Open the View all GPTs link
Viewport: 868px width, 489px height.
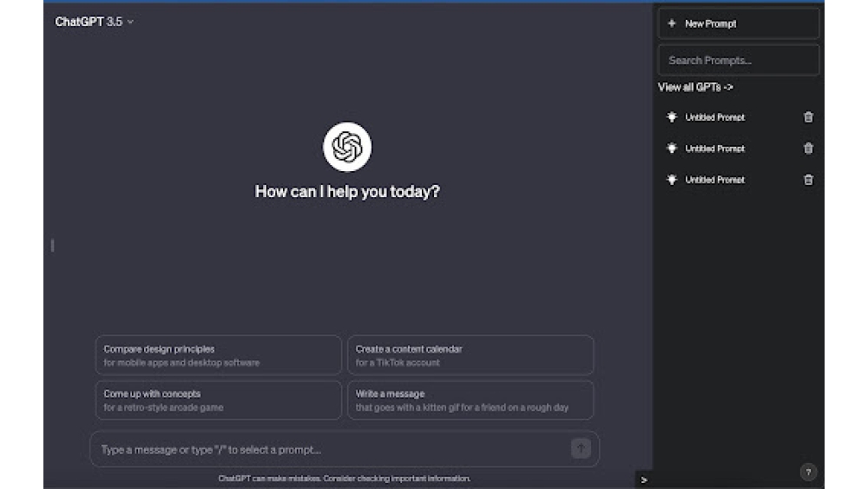coord(695,87)
